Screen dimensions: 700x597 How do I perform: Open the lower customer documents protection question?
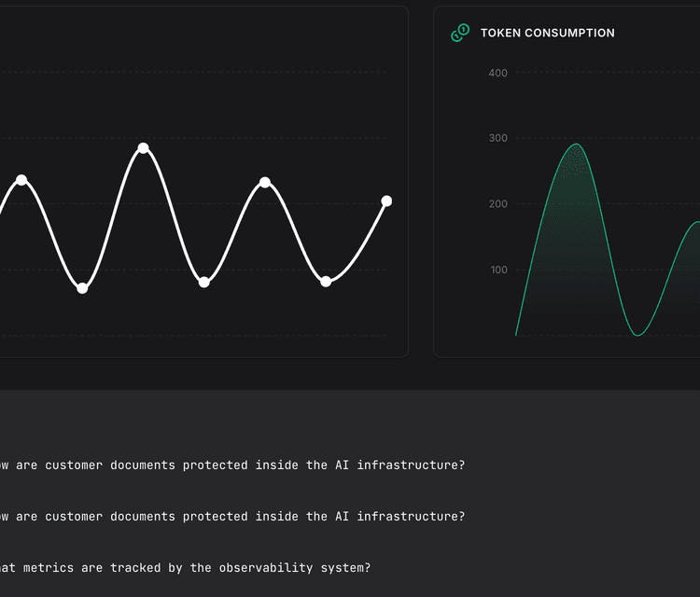[232, 517]
